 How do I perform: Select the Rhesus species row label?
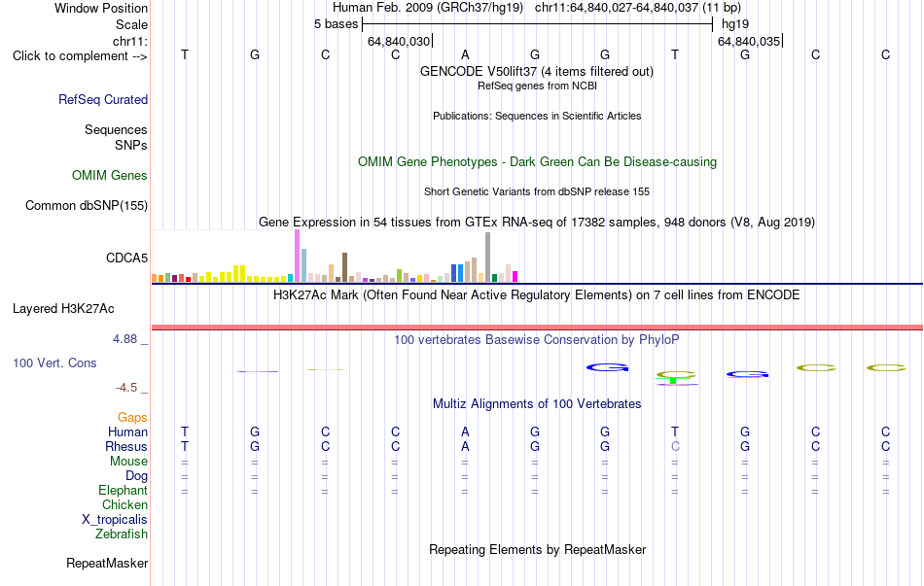tap(126, 446)
